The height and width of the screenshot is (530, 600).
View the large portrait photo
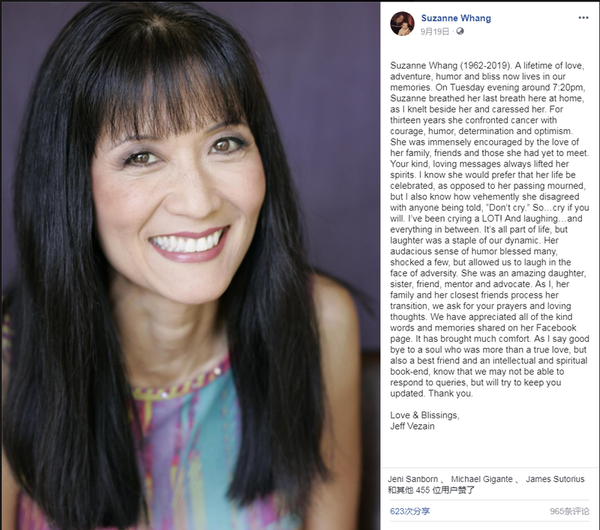tap(191, 266)
